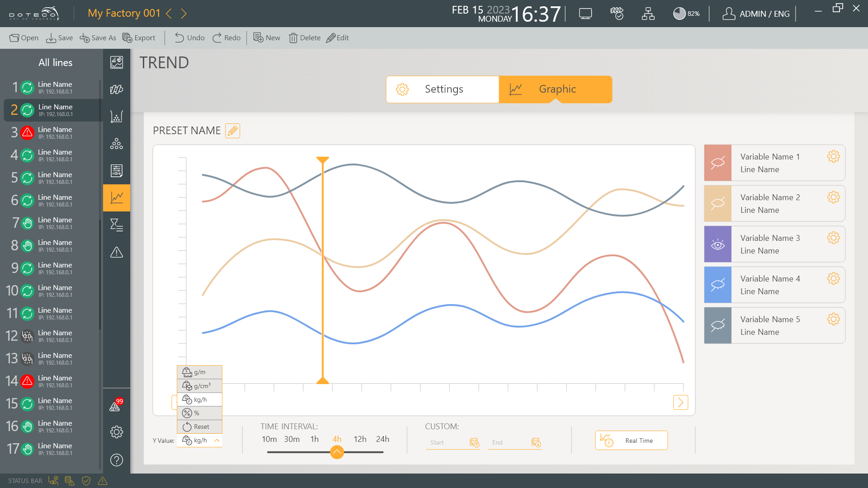Open custom Start date calendar icon
This screenshot has height=488, width=868.
click(474, 442)
